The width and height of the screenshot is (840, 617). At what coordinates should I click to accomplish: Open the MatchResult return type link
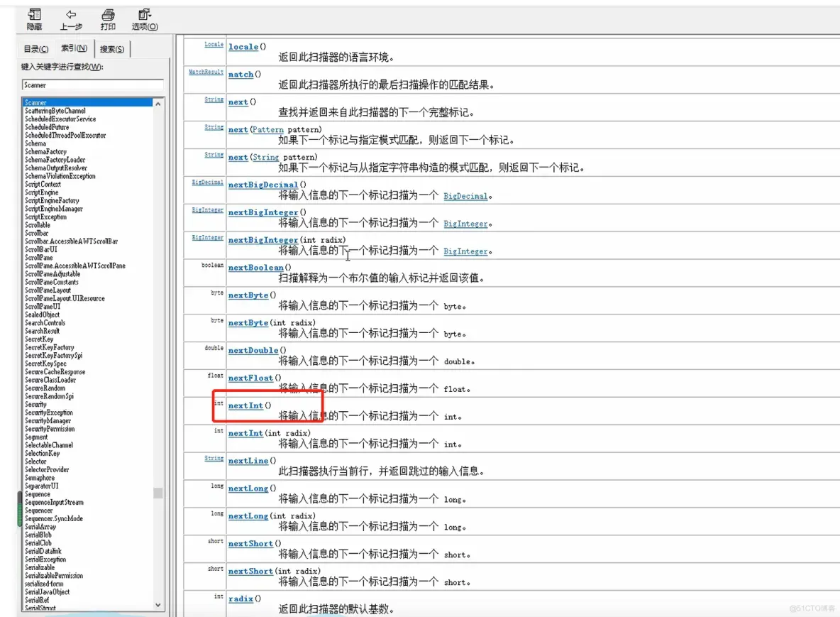coord(206,72)
